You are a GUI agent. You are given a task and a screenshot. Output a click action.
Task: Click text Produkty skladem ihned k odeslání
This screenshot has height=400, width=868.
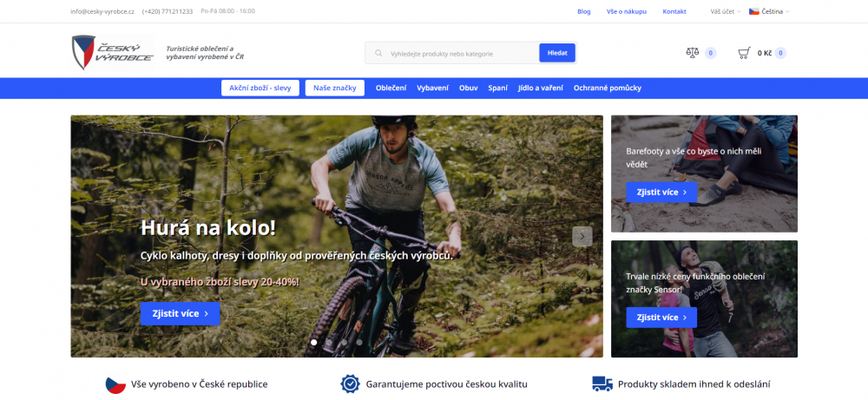tap(694, 384)
